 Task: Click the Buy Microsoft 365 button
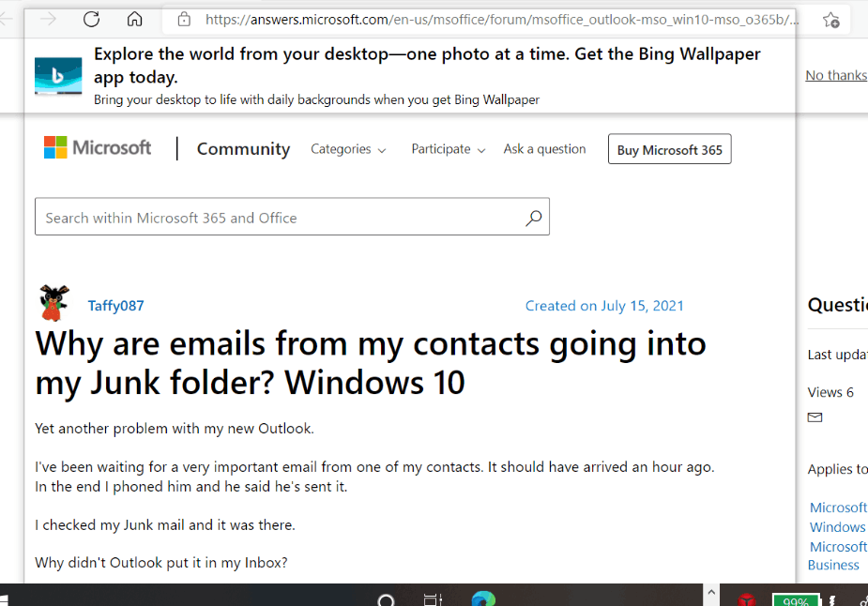click(x=669, y=149)
